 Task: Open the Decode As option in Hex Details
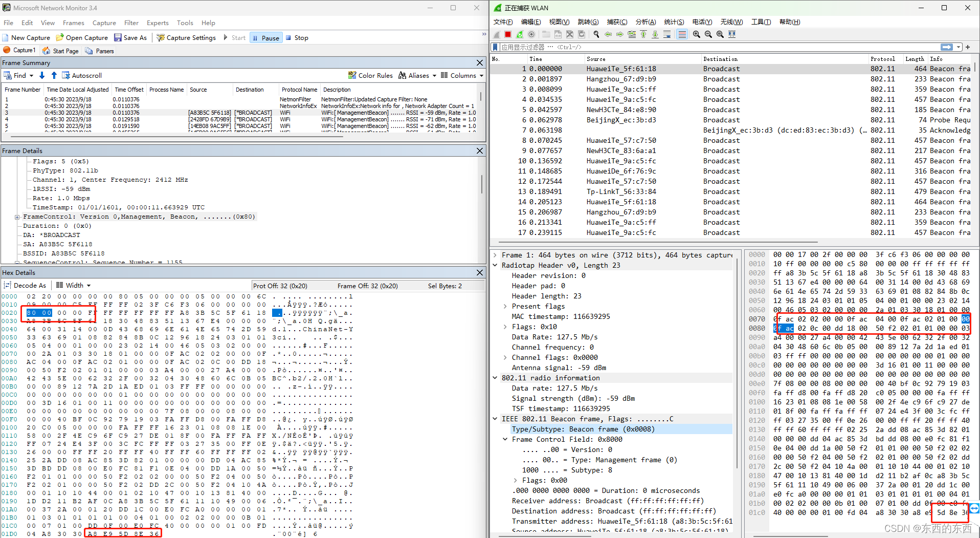(x=25, y=285)
